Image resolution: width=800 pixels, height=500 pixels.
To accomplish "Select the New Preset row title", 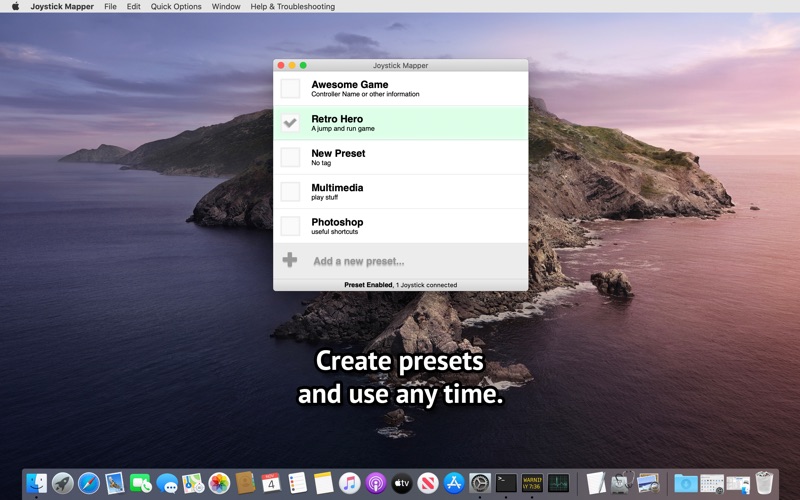I will 338,153.
